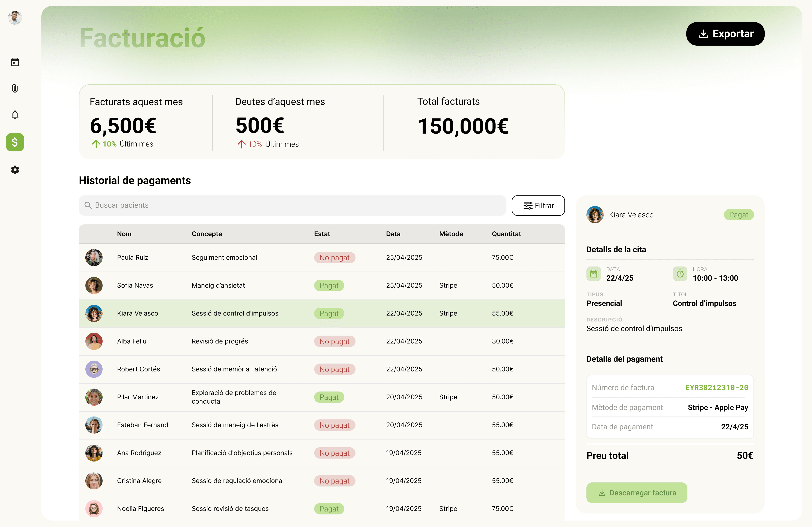Image resolution: width=812 pixels, height=527 pixels.
Task: Click Pilar Martinez's avatar
Action: (94, 397)
